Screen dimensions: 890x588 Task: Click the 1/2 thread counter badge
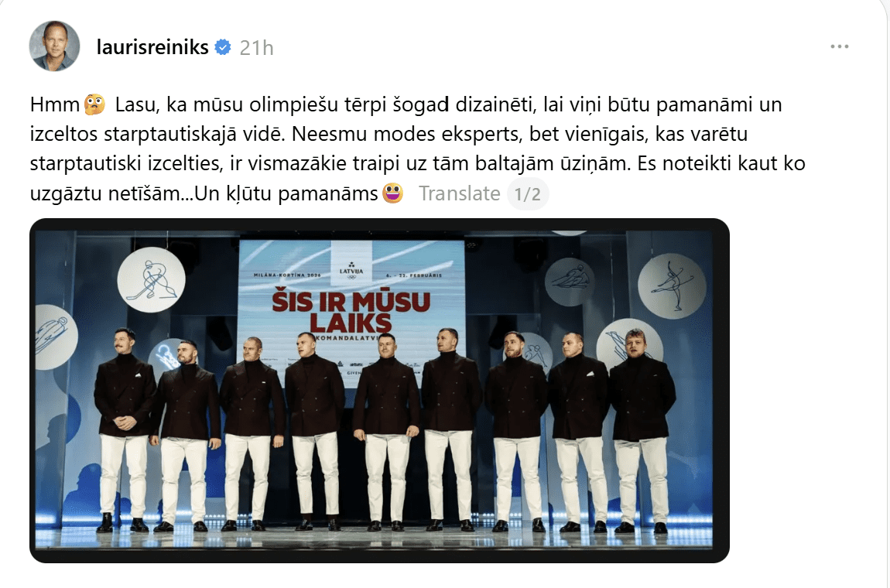click(x=527, y=195)
